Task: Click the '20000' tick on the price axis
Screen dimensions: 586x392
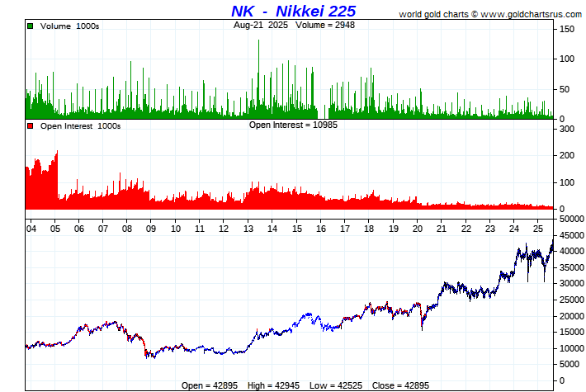Action: (x=571, y=316)
